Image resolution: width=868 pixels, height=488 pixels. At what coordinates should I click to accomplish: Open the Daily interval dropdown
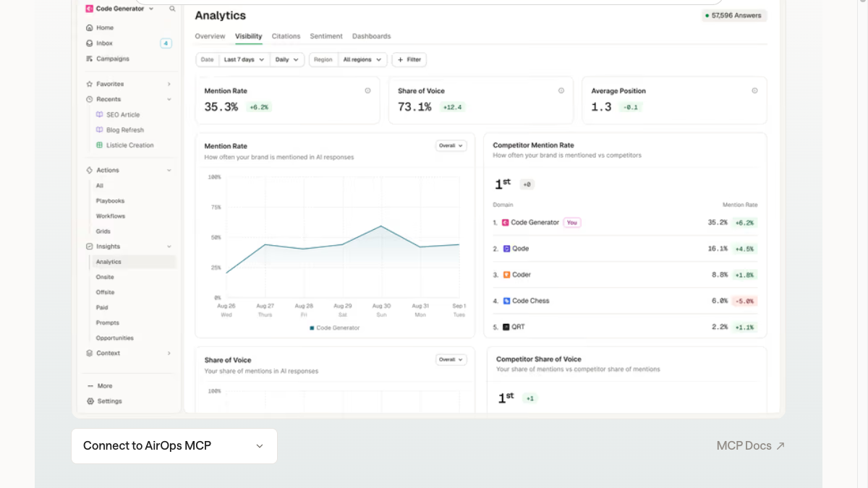pos(288,60)
